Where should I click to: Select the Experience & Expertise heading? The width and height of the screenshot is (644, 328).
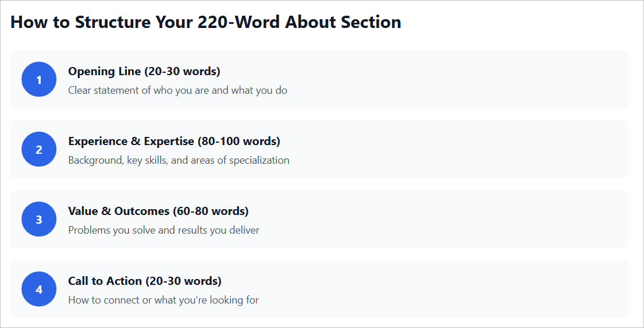(x=131, y=141)
